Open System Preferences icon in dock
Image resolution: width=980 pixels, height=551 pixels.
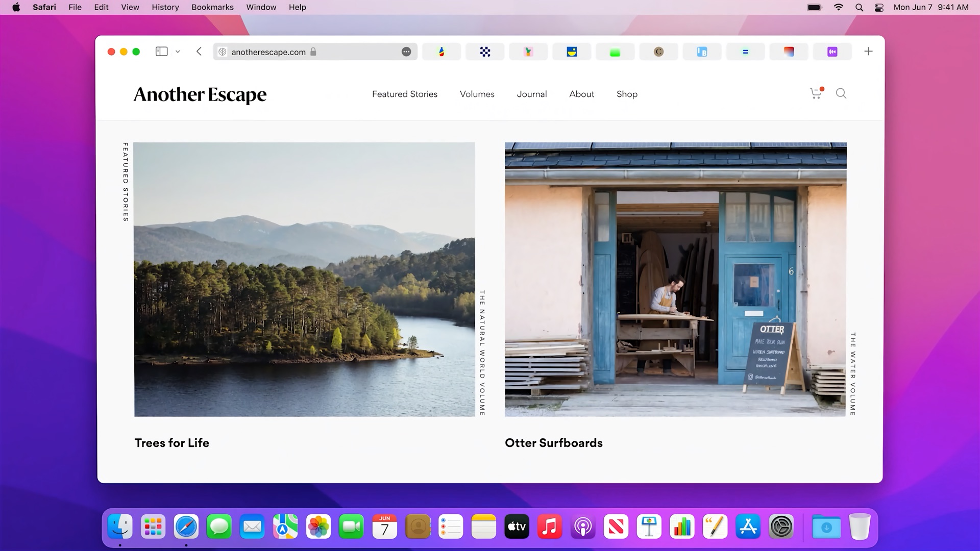781,527
